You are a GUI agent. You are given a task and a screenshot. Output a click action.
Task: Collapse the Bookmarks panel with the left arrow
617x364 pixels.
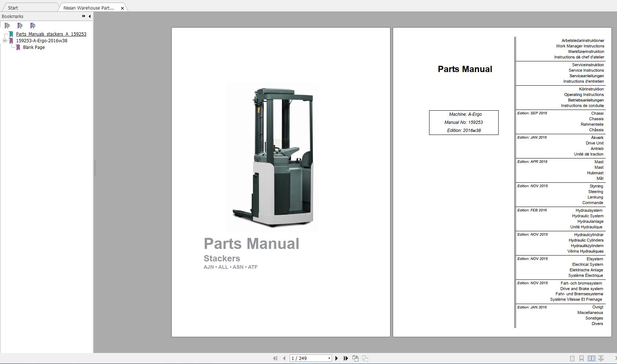coord(89,16)
